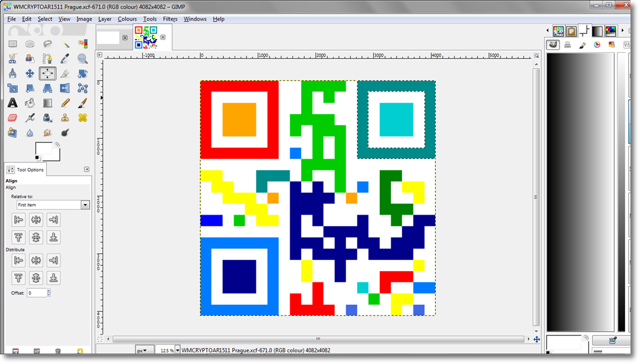This screenshot has width=640, height=364.
Task: Choose the Paths tool
Action: pyautogui.click(x=47, y=59)
